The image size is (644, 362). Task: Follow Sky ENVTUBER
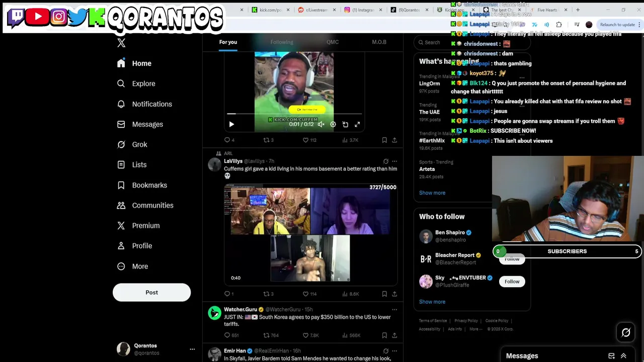[512, 282]
